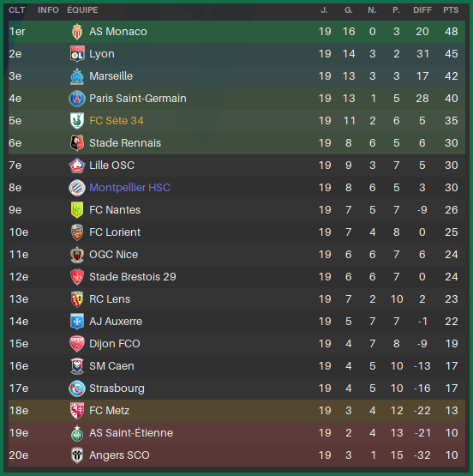Select the Lille OSC crest icon
Image resolution: width=473 pixels, height=476 pixels.
coord(77,166)
